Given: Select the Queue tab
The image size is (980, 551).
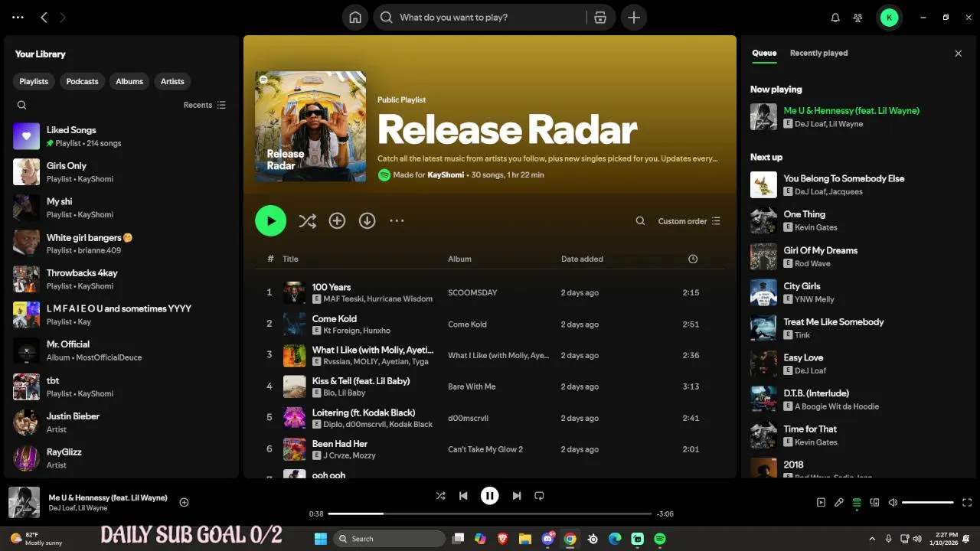Looking at the screenshot, I should [x=764, y=53].
